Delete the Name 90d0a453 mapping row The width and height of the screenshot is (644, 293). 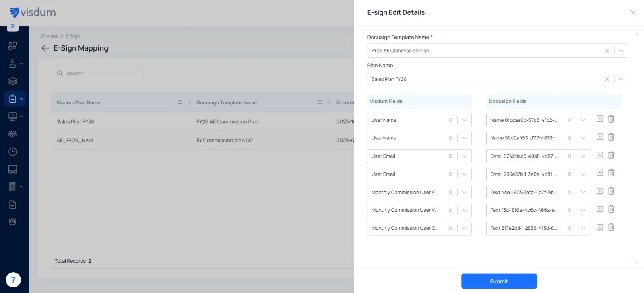click(611, 137)
